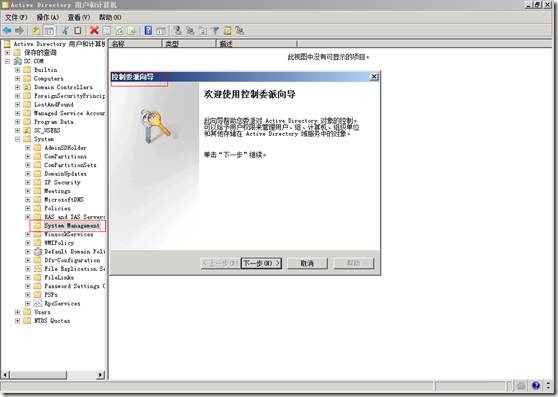558x397 pixels.
Task: Click the RpcServices node icon
Action: coord(38,303)
